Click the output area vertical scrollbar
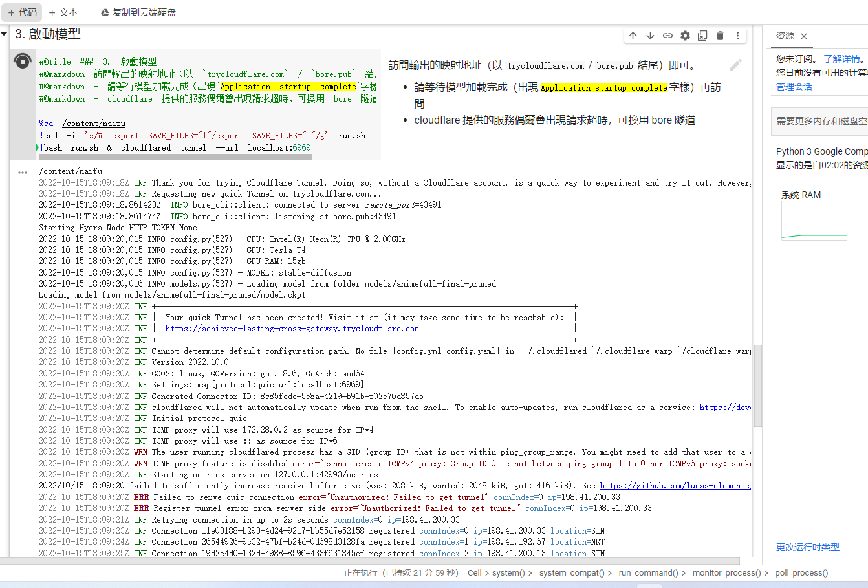This screenshot has height=588, width=868. (758, 385)
